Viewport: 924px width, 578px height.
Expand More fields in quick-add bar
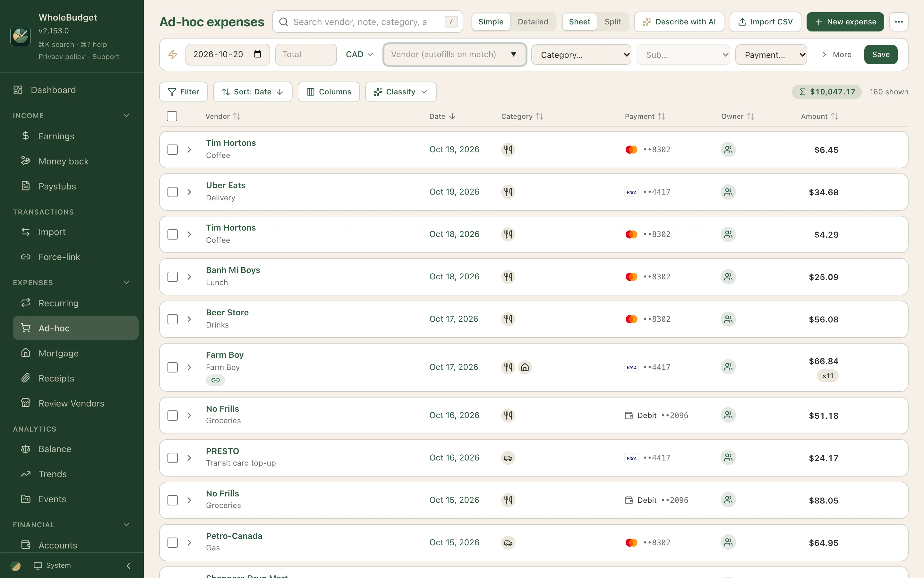tap(836, 54)
